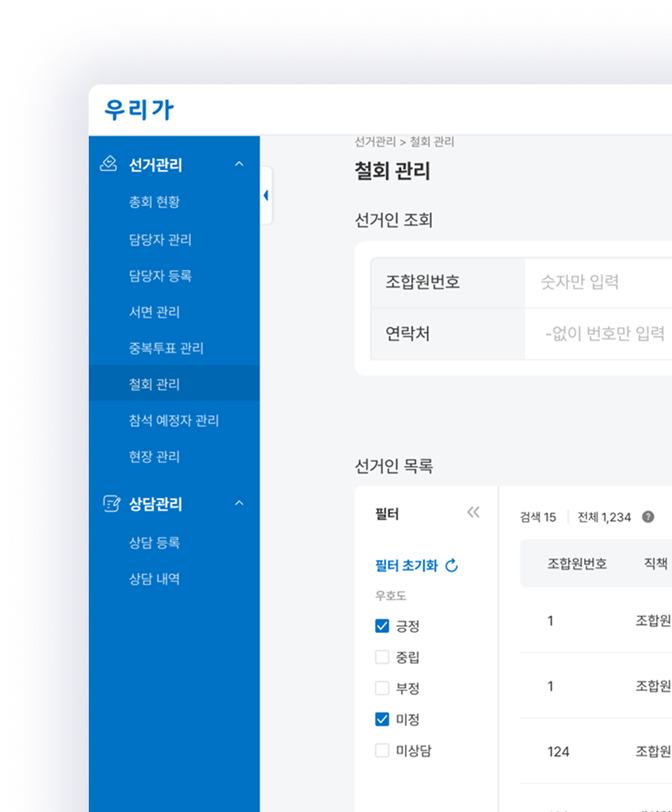Collapse the sidebar with the arrow handle
Screen dimensions: 672x812
click(x=265, y=195)
